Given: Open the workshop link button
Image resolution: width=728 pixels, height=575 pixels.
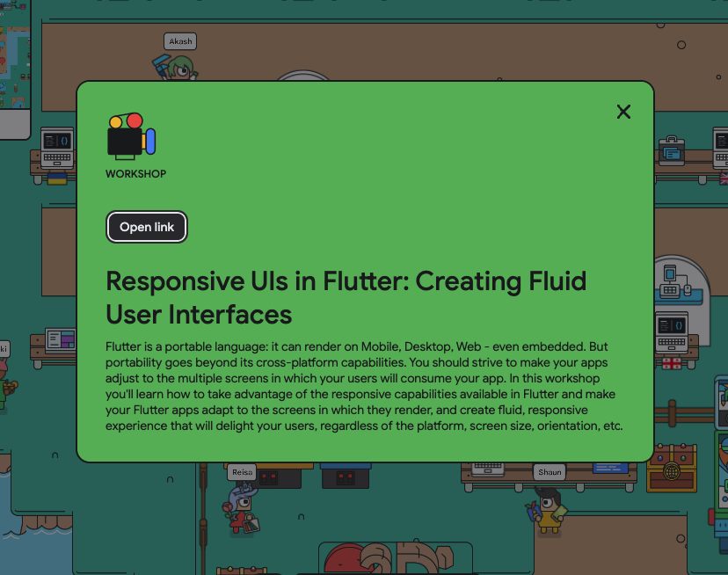Looking at the screenshot, I should coord(147,227).
